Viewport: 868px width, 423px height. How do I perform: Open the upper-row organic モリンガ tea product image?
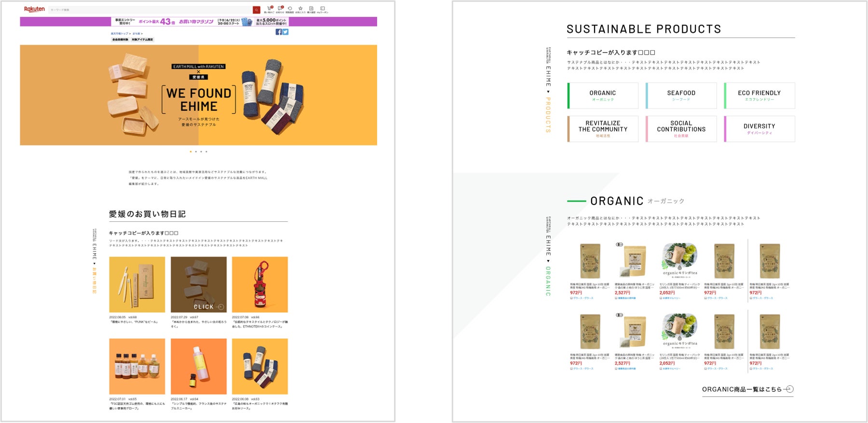pos(679,261)
